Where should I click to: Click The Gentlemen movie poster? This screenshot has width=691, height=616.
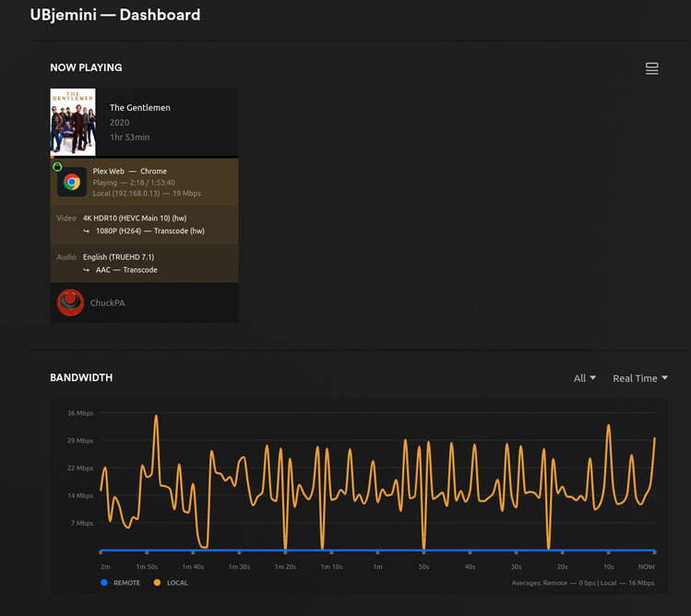(x=73, y=122)
